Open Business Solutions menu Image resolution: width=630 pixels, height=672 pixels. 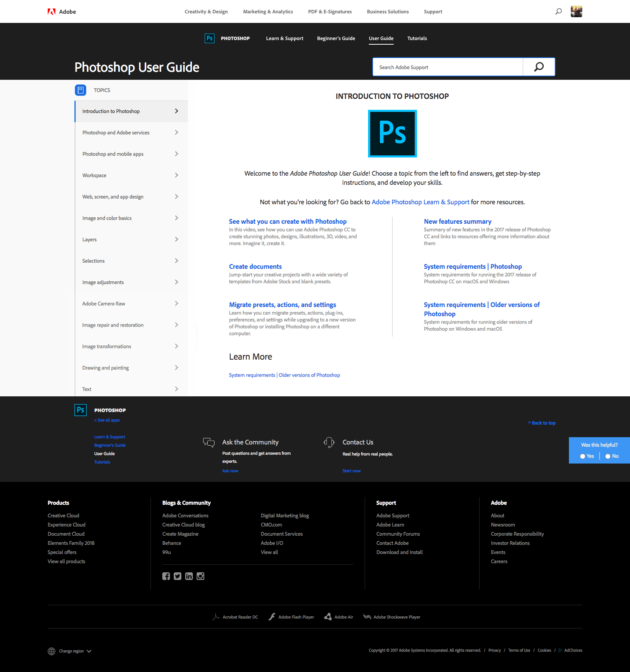click(388, 11)
